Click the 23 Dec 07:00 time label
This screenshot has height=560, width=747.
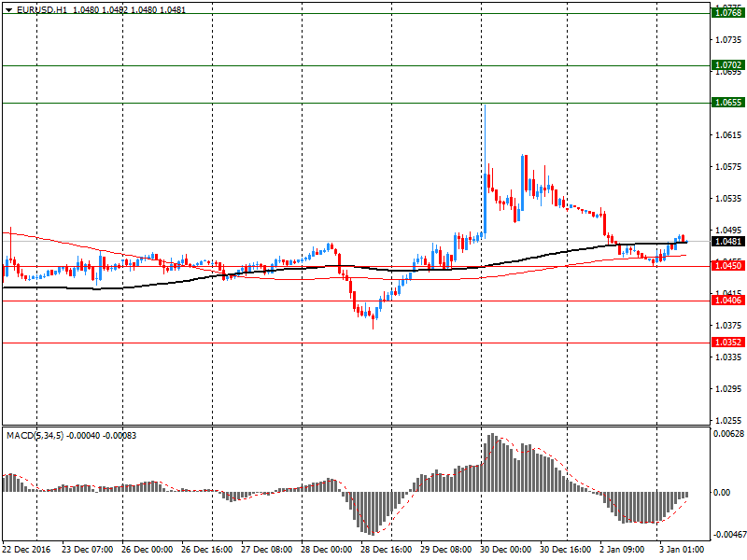(87, 550)
